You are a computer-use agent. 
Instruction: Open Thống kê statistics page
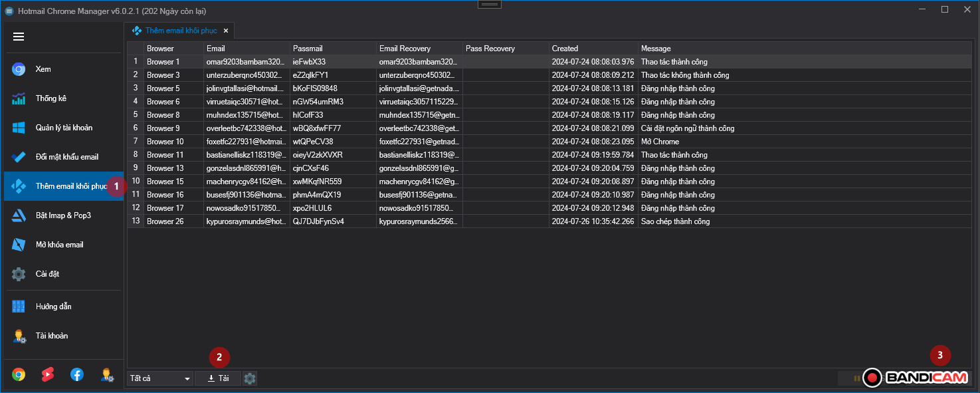[x=50, y=98]
